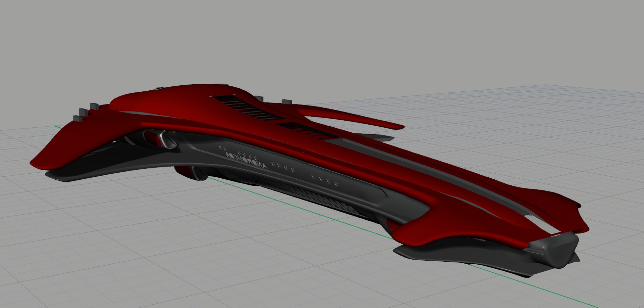Select the circular chrome engine ring under the wing
The image size is (644, 308).
point(168,139)
